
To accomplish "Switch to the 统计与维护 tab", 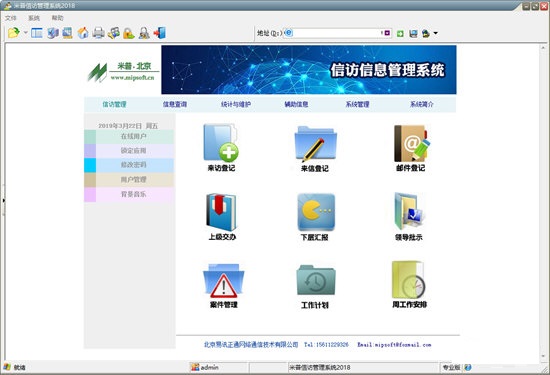I will (236, 104).
